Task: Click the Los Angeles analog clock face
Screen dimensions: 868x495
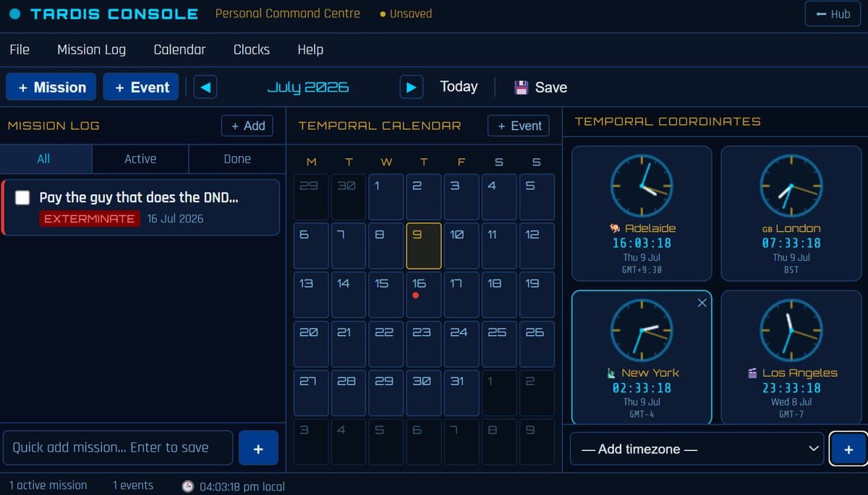Action: tap(791, 330)
